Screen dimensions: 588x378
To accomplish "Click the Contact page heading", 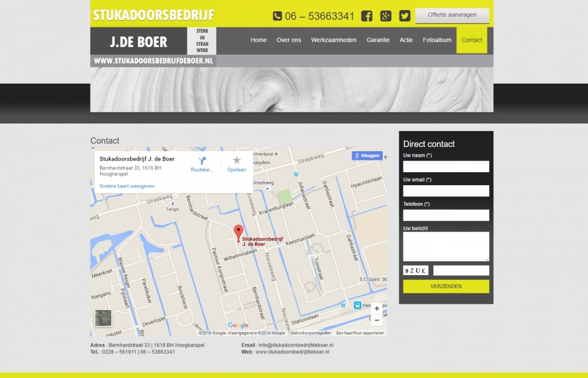I will pyautogui.click(x=105, y=141).
